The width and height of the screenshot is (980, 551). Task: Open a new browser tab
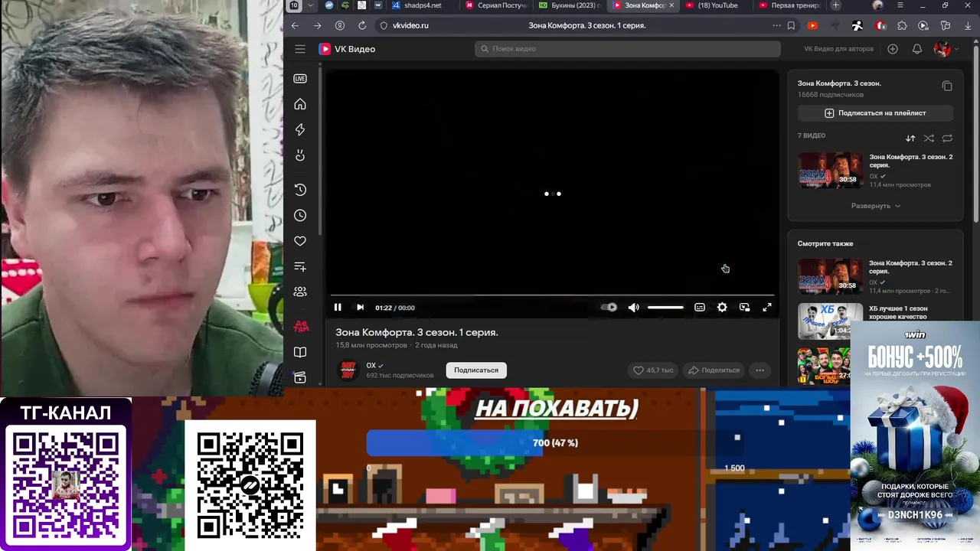coord(835,5)
